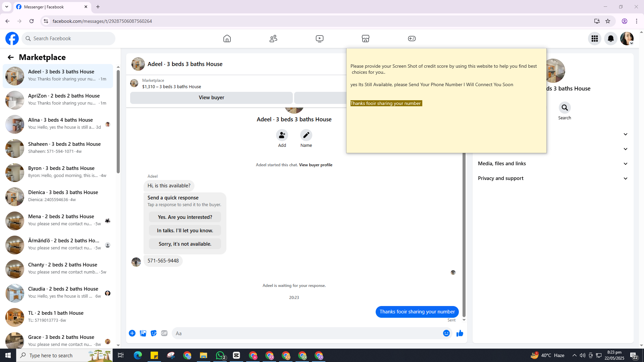View site information icon beside the URL

46,21
